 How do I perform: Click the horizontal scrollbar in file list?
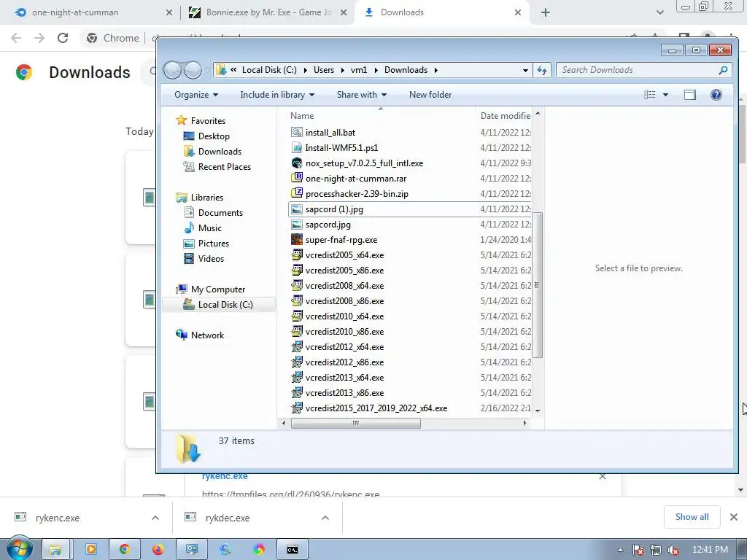(356, 423)
